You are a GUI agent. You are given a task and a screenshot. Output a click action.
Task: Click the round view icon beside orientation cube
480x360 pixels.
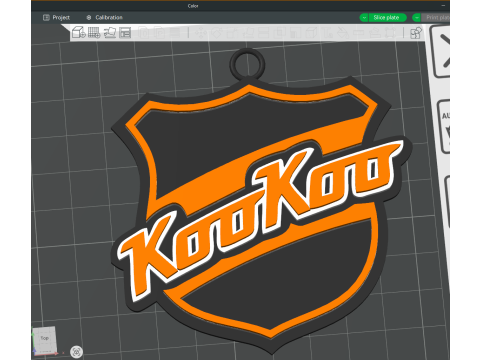(x=77, y=352)
